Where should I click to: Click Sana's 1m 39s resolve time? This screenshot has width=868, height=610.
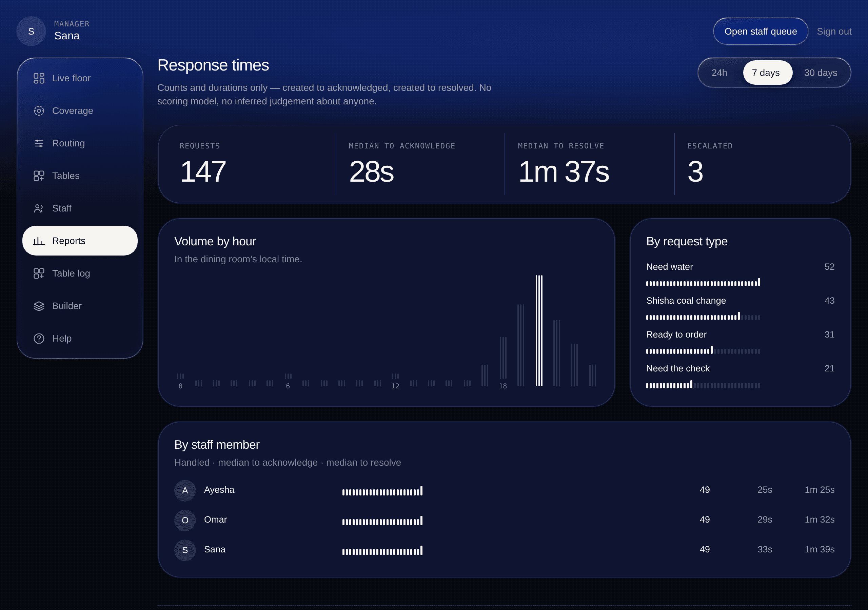click(x=820, y=550)
